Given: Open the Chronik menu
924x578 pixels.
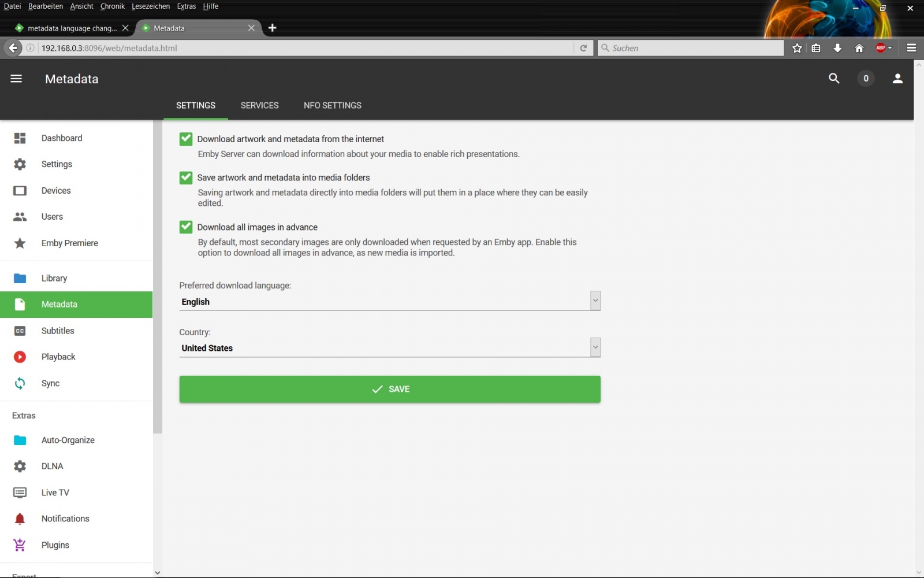Looking at the screenshot, I should coord(113,6).
